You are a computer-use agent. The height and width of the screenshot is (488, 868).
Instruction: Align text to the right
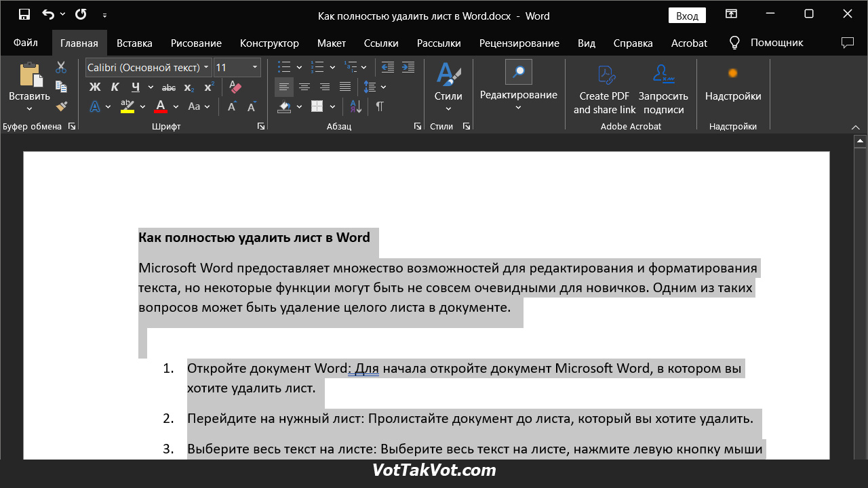click(325, 87)
